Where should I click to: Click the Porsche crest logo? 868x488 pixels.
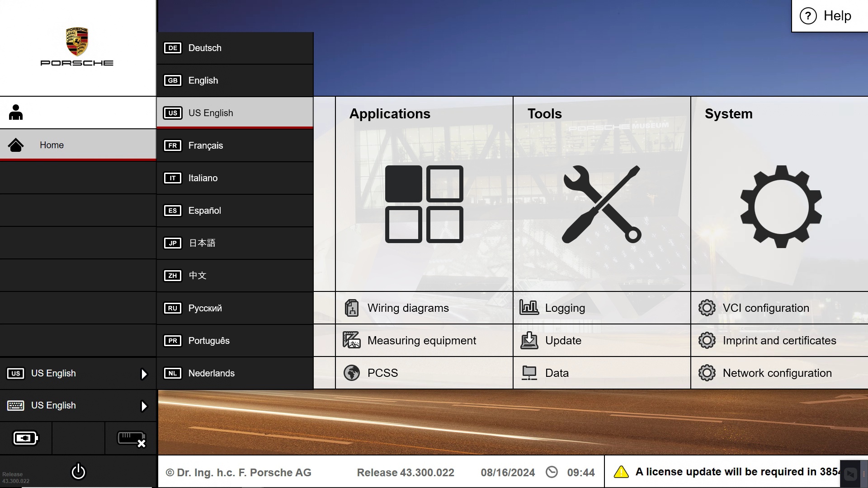[77, 42]
